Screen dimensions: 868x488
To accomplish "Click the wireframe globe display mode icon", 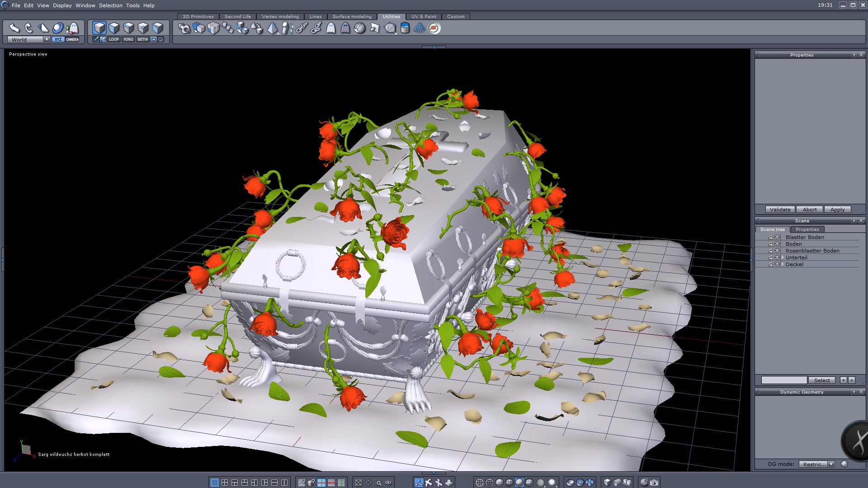I will pyautogui.click(x=480, y=483).
